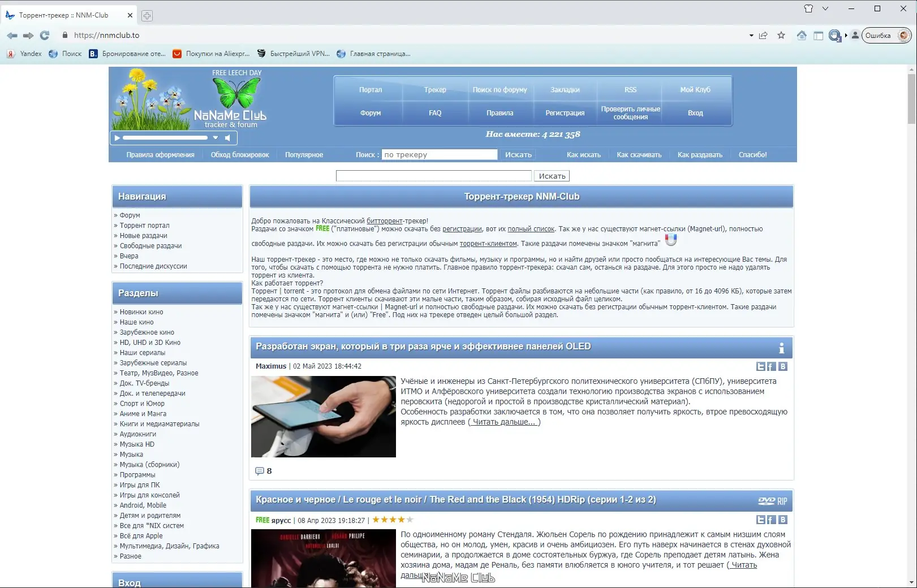The width and height of the screenshot is (917, 588).
Task: Open the Регистрация menu item
Action: [565, 113]
